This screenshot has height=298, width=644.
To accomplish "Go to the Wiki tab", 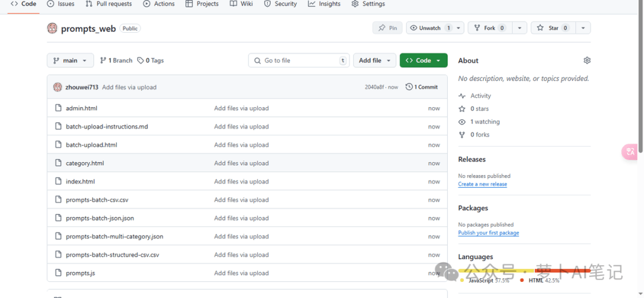I will click(x=241, y=4).
